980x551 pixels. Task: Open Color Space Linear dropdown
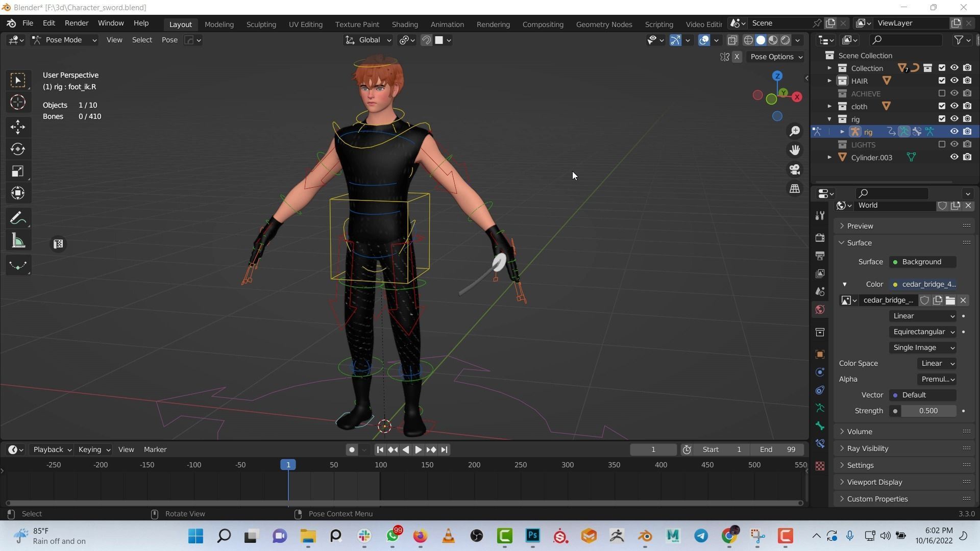tap(937, 364)
